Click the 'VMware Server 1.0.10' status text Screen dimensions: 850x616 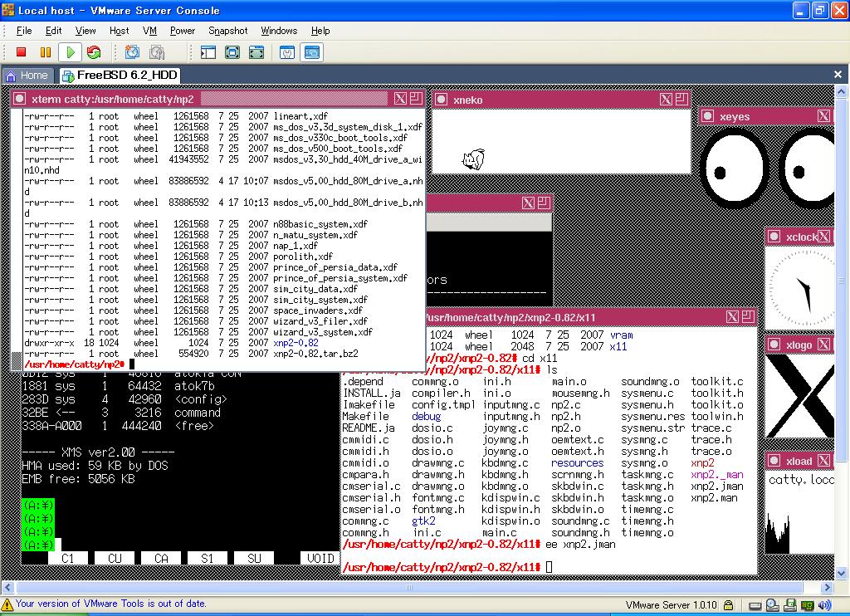671,605
